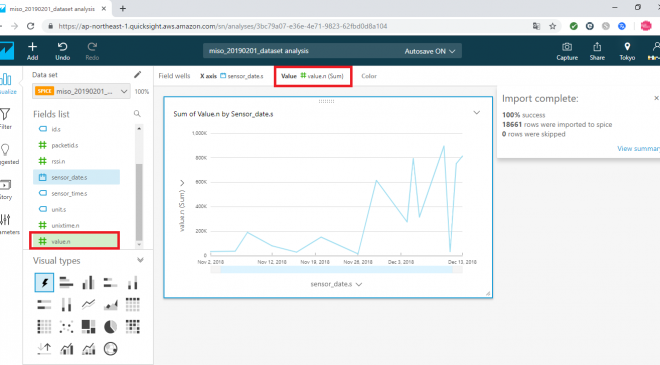Click the View summary link

(638, 148)
